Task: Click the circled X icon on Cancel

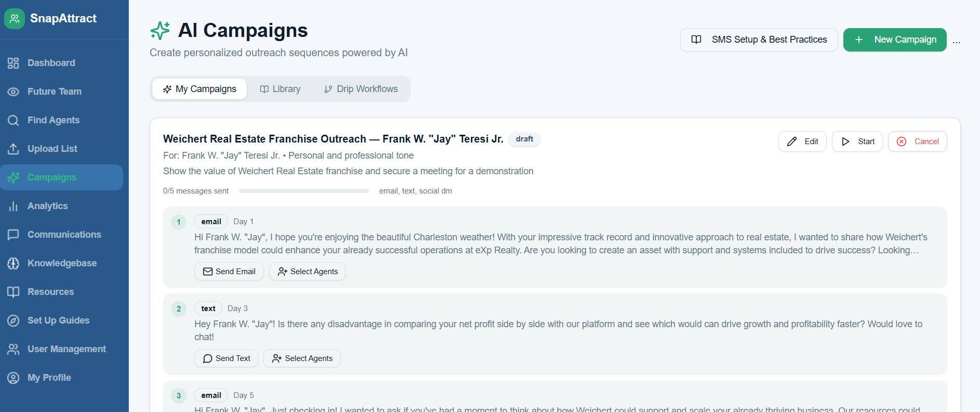Action: [902, 141]
